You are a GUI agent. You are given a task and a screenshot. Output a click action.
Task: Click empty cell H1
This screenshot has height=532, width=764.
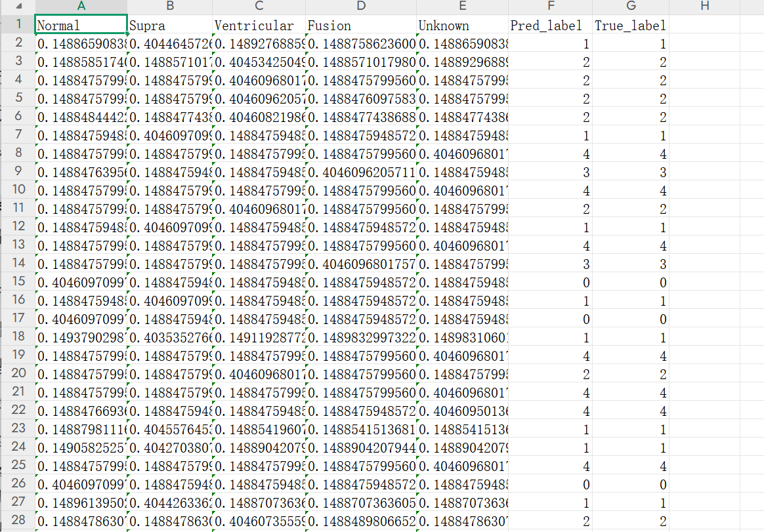(x=704, y=25)
